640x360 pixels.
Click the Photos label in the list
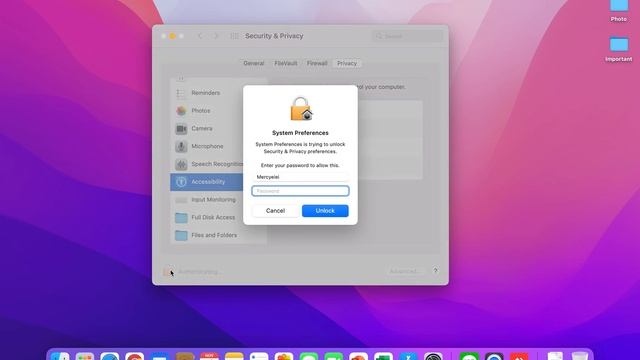[x=201, y=111]
